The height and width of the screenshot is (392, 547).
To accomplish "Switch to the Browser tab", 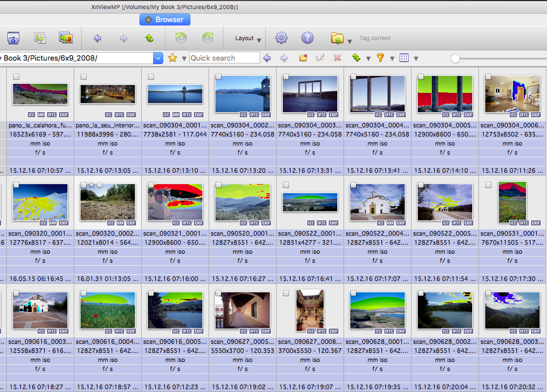I will (169, 19).
